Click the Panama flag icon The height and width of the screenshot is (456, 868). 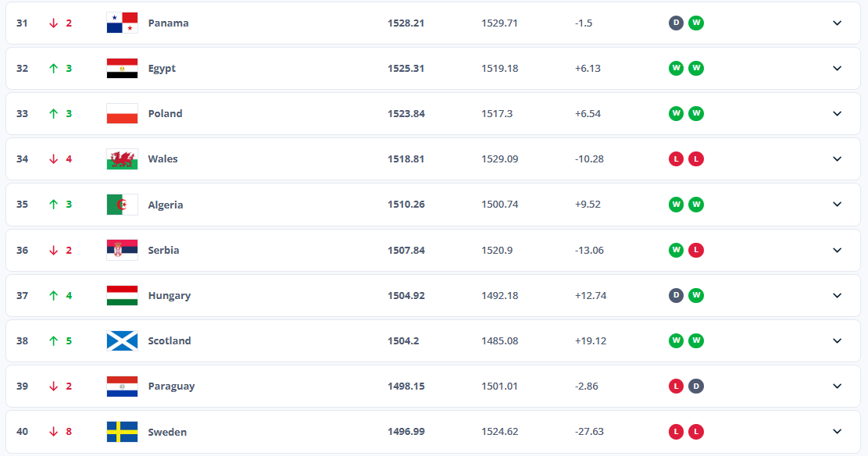coord(122,23)
